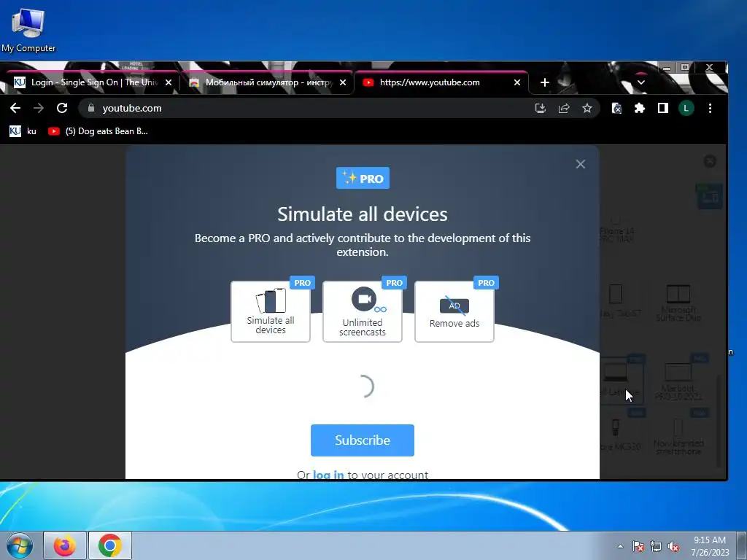
Task: Open the Extensions puzzle menu
Action: pos(639,108)
